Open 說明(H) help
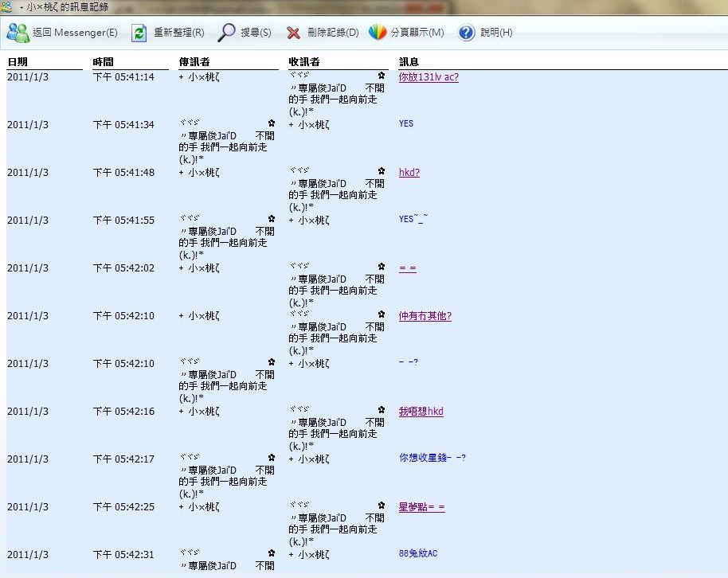728x578 pixels. 496,33
